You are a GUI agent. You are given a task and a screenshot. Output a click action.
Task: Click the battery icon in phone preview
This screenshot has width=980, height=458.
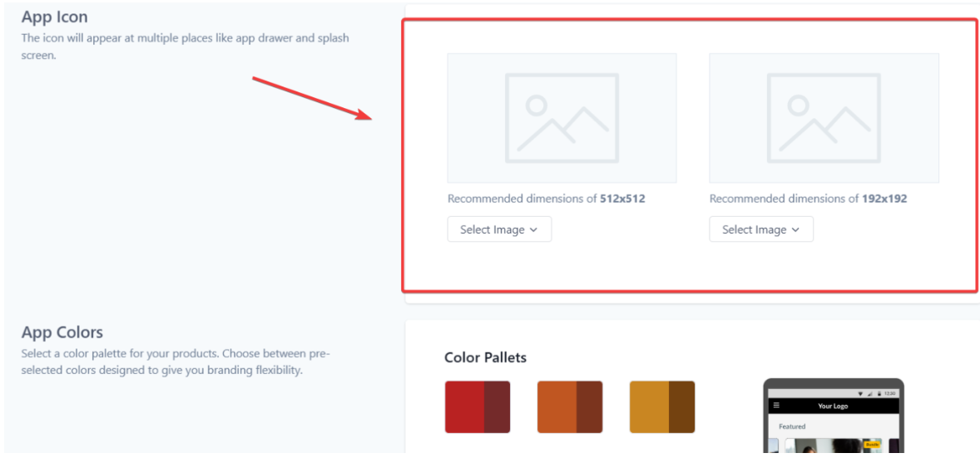[878, 392]
